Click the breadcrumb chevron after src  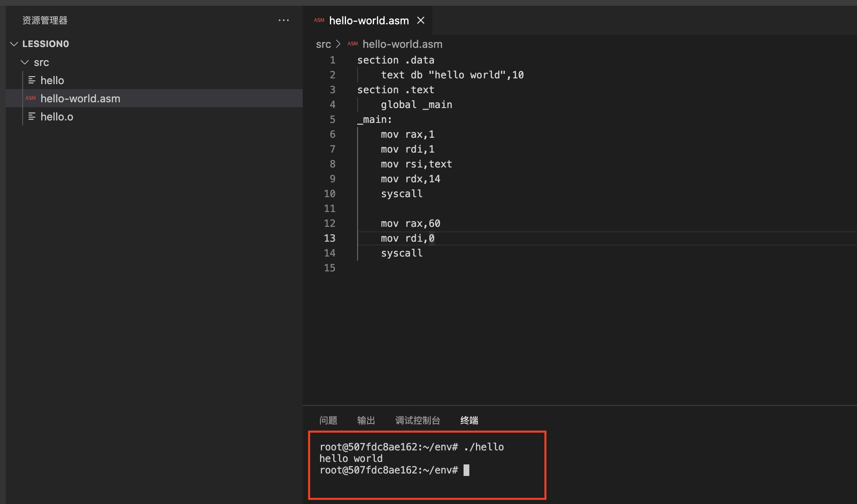338,44
